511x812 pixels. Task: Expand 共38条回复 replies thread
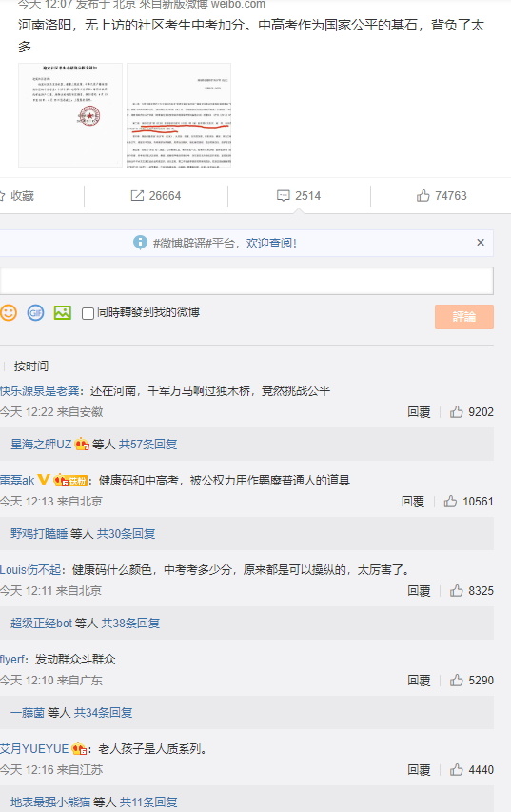pyautogui.click(x=130, y=623)
